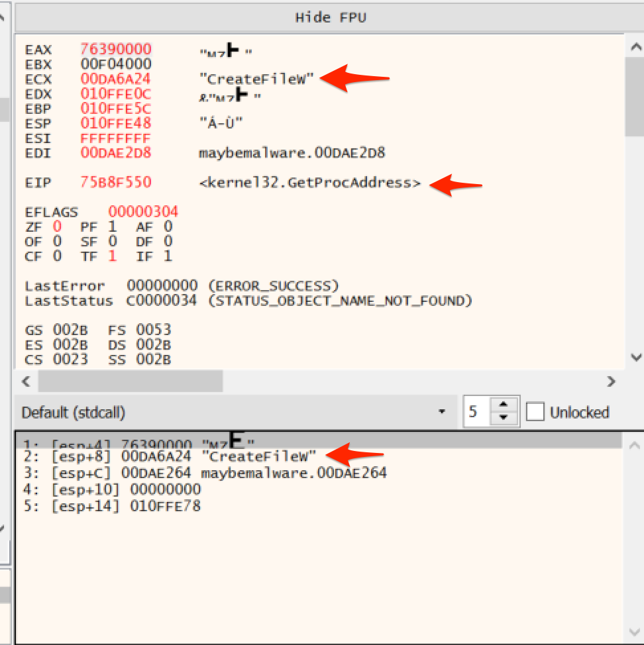The image size is (644, 645).
Task: Click the register panel scrollbar up arrow
Action: (x=636, y=46)
